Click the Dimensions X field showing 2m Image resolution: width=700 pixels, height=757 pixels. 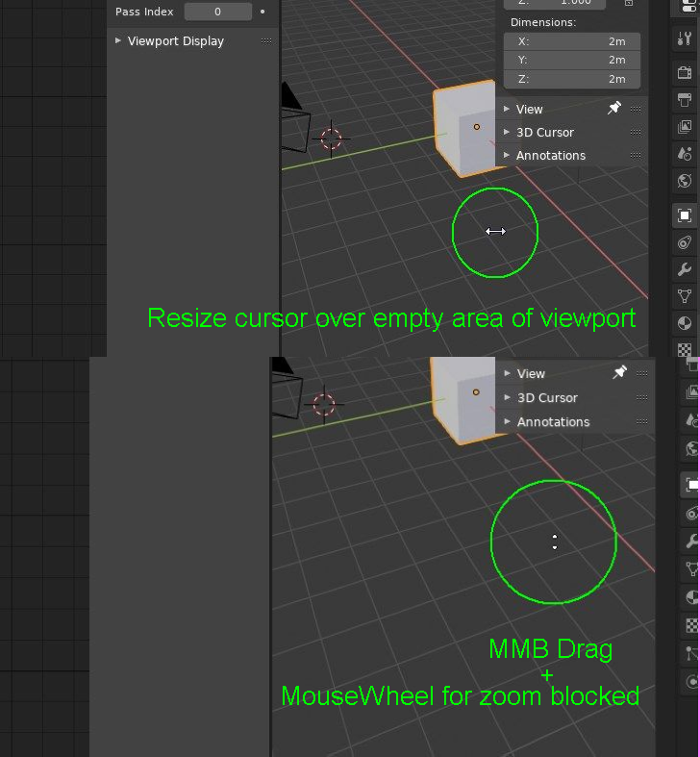point(572,41)
